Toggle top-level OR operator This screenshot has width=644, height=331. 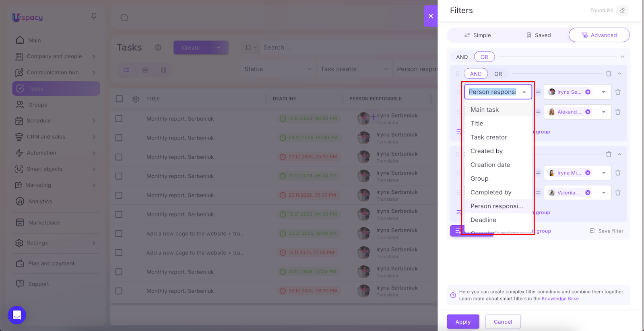point(484,57)
